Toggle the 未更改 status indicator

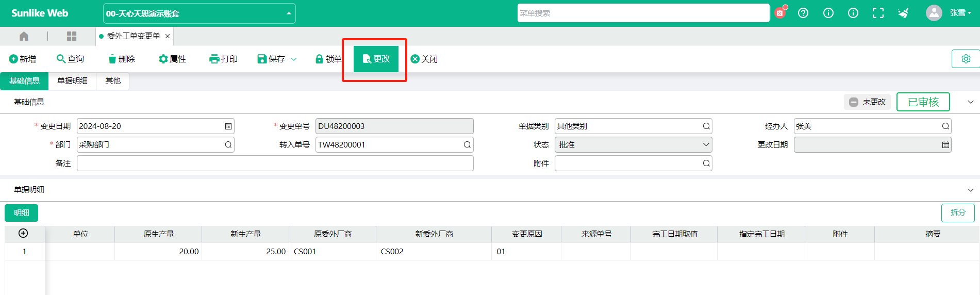(867, 102)
